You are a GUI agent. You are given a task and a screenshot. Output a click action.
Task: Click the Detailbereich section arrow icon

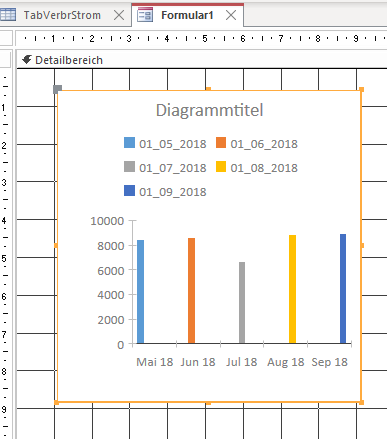click(27, 60)
